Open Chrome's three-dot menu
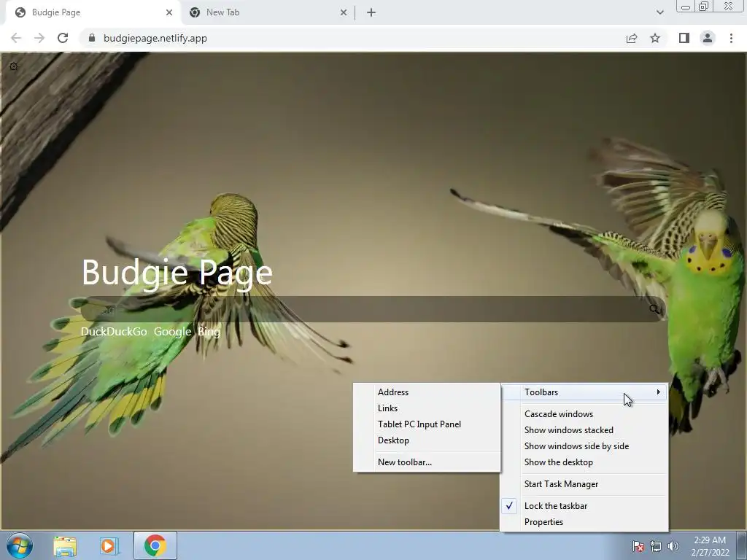Screen dimensions: 747x560 pos(731,38)
